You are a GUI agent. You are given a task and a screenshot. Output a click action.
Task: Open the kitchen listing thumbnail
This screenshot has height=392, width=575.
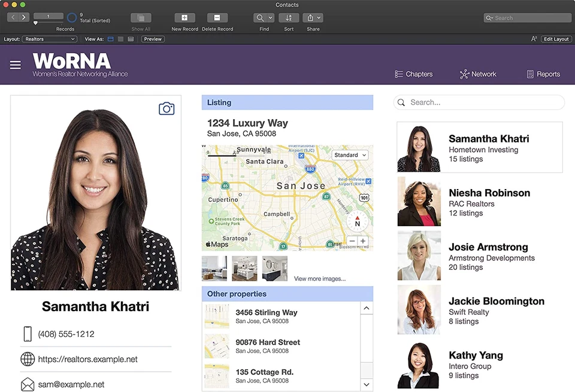pyautogui.click(x=244, y=269)
